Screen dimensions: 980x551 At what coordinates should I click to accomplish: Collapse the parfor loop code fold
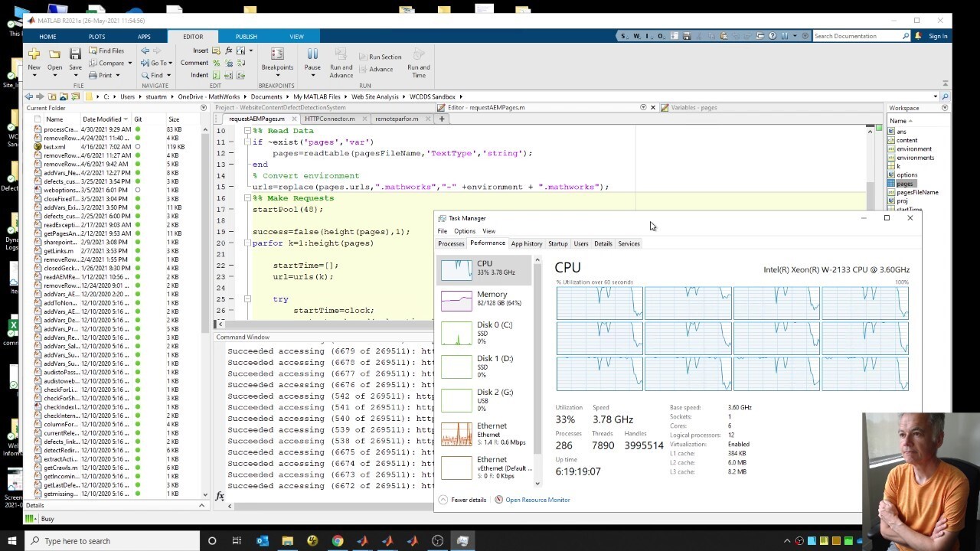[x=247, y=243]
